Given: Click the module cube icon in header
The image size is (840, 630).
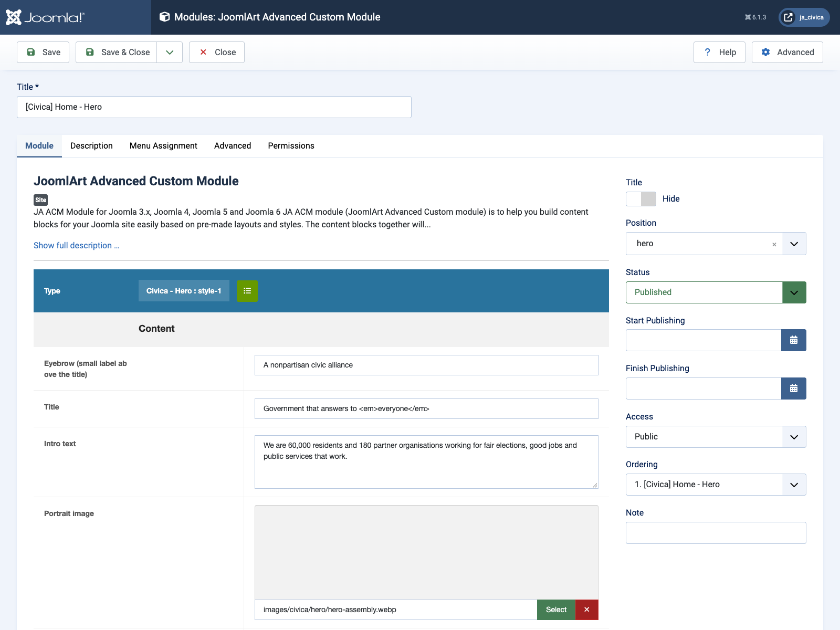Looking at the screenshot, I should click(x=164, y=17).
